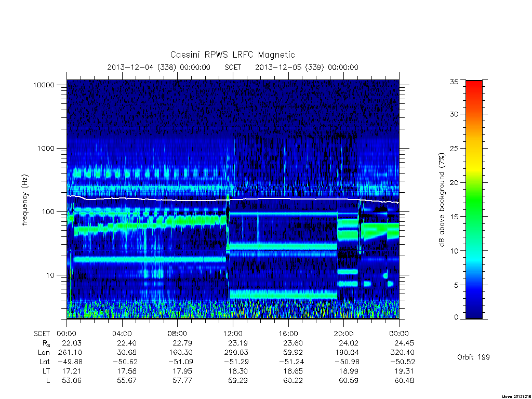Viewport: 532px width, 399px height.
Task: Click the 'SCET' label in the header line
Action: [233, 67]
